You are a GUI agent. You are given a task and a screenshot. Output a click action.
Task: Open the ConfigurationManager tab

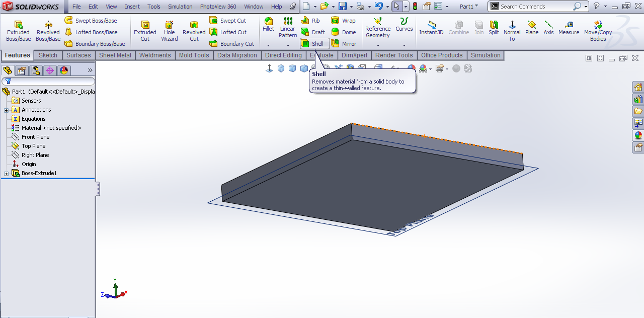pyautogui.click(x=36, y=70)
